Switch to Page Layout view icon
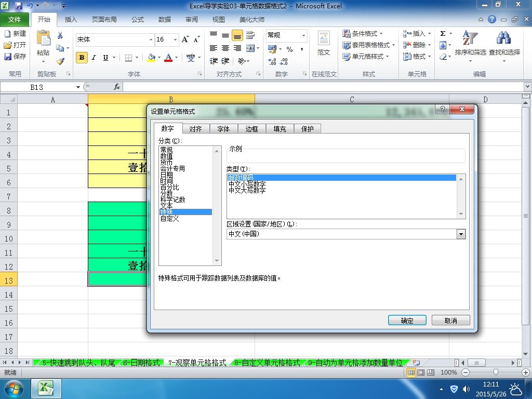 click(421, 372)
